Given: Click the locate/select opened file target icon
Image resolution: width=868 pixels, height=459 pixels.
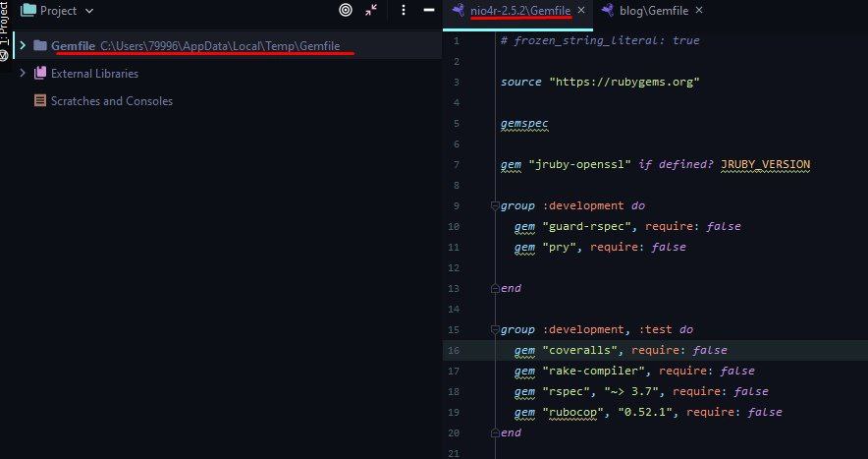Looking at the screenshot, I should pos(346,10).
